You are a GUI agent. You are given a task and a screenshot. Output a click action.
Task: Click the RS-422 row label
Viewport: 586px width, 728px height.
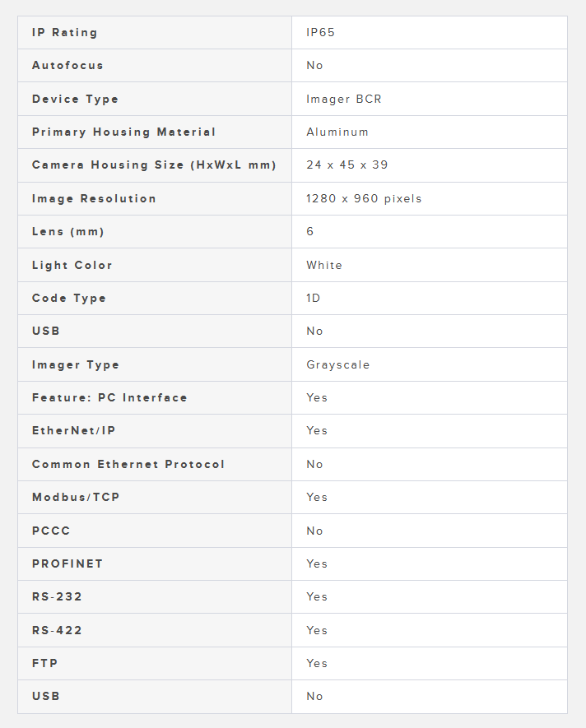pos(57,631)
